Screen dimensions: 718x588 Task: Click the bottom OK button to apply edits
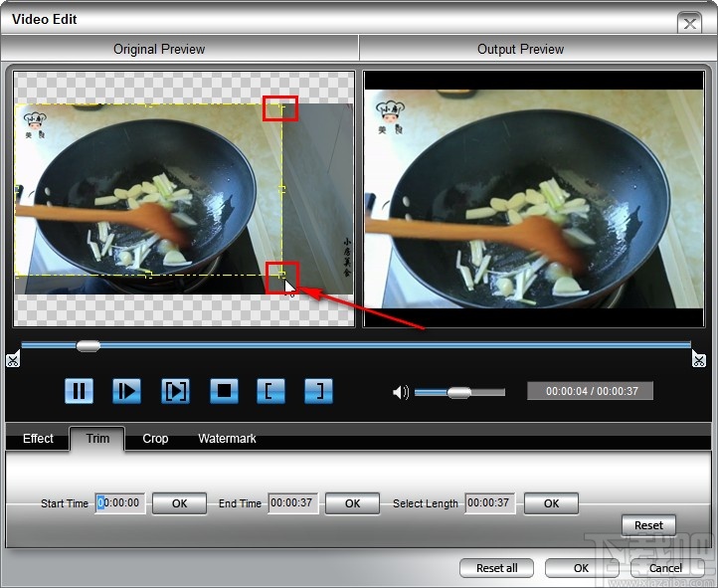click(x=582, y=568)
